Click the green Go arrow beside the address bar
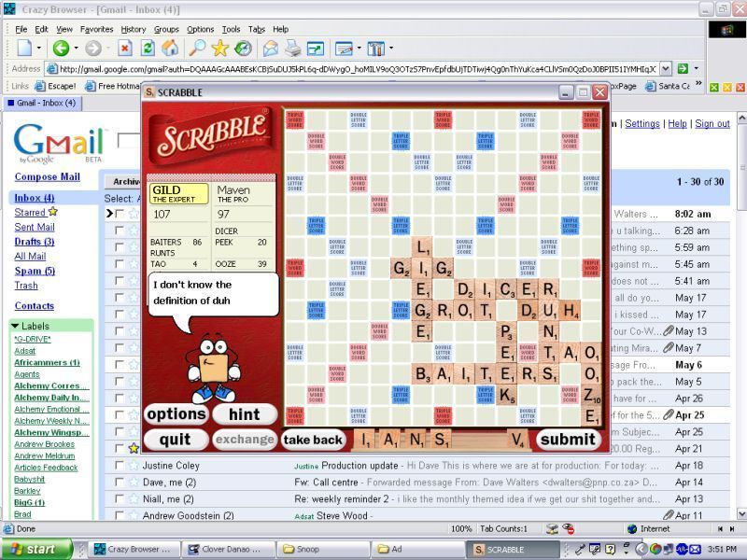 pyautogui.click(x=683, y=68)
